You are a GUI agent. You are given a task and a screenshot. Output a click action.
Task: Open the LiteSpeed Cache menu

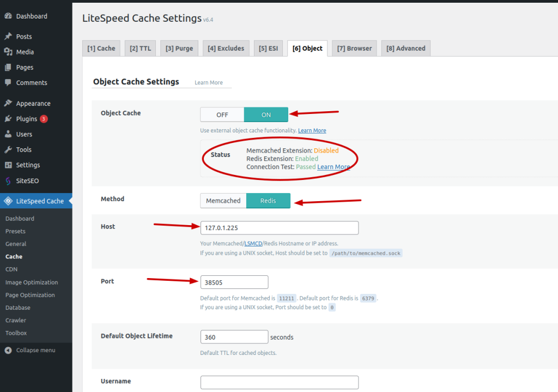[36, 201]
